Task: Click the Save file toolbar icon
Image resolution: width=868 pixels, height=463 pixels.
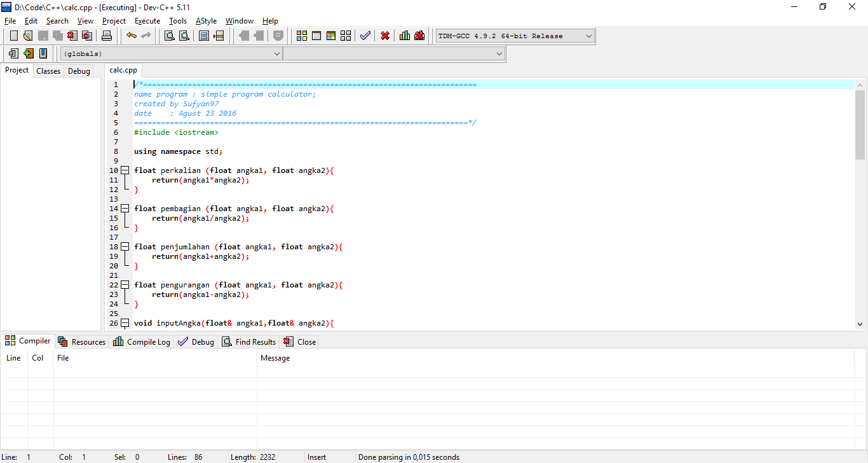Action: [43, 36]
